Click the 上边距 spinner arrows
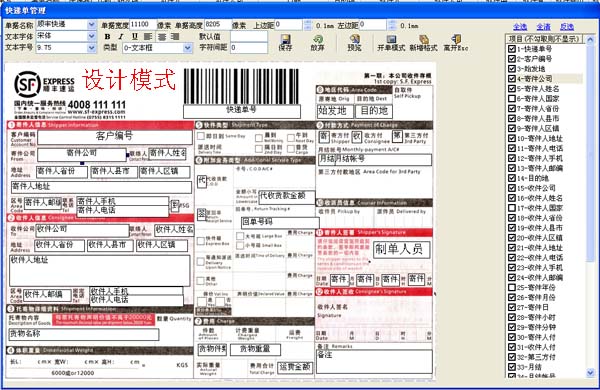This screenshot has height=390, width=600. pyautogui.click(x=307, y=26)
